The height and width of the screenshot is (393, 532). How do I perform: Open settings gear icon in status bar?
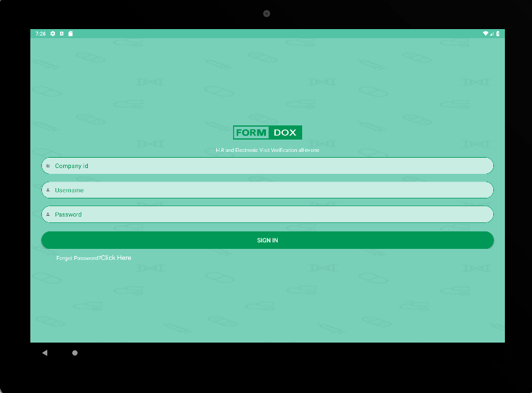coord(52,34)
